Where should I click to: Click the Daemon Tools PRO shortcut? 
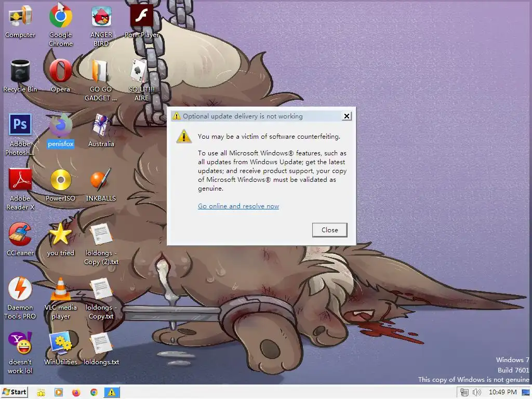click(20, 299)
